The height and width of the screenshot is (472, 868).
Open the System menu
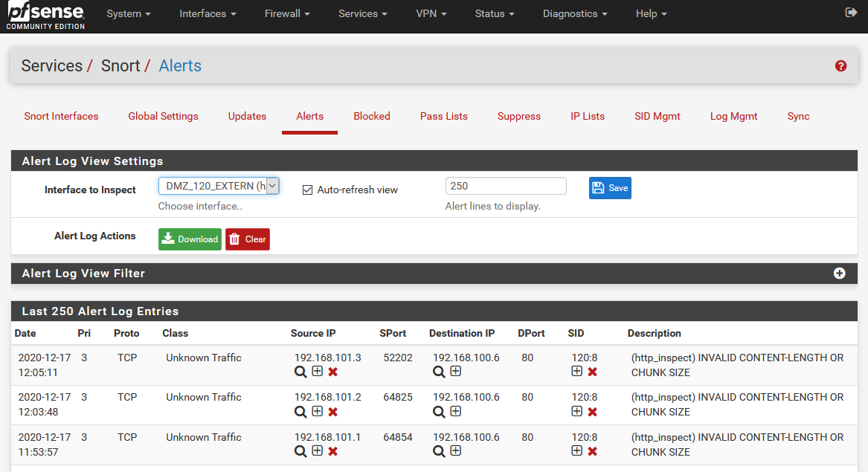tap(129, 14)
